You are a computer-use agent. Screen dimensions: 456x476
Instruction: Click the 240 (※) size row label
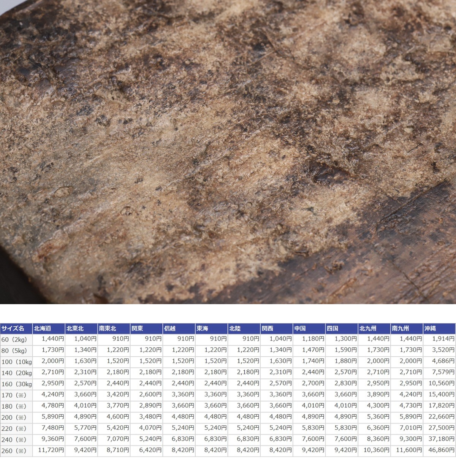tap(16, 440)
